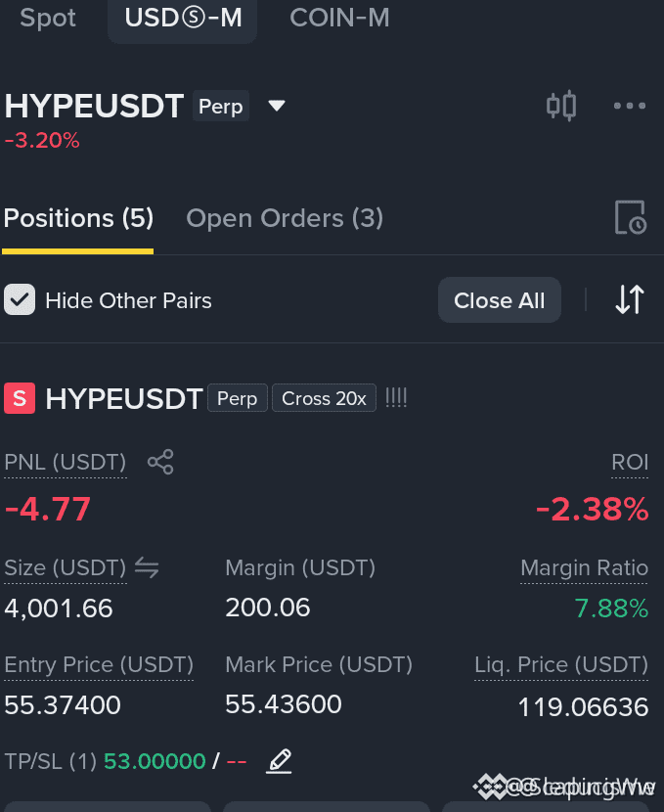This screenshot has width=664, height=812.
Task: Uncheck Hide Other Pairs checkbox
Action: (x=20, y=299)
